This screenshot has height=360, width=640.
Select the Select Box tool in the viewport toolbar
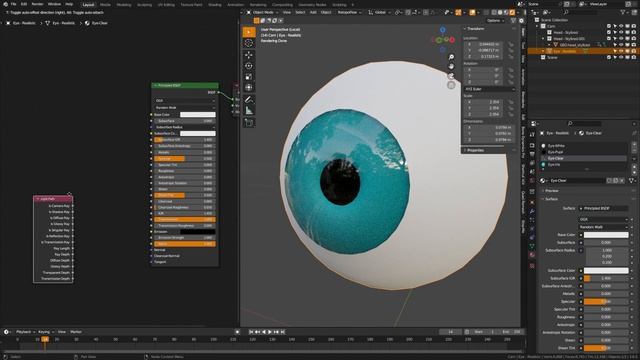(249, 32)
